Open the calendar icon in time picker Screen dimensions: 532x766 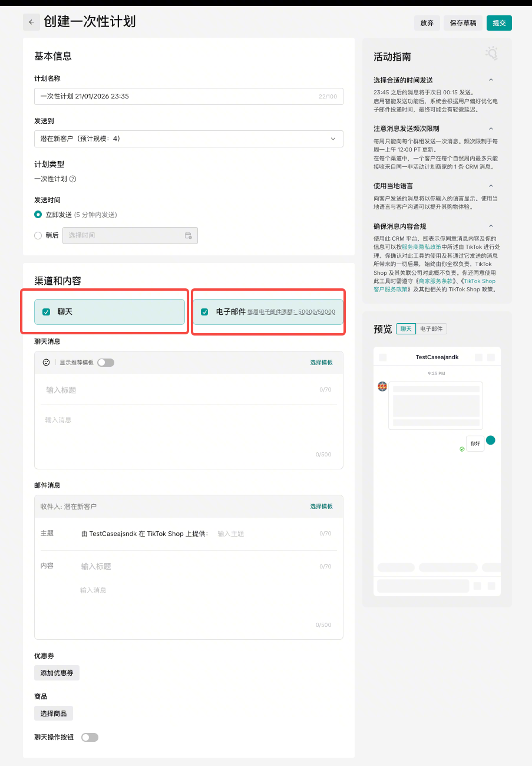(x=189, y=236)
